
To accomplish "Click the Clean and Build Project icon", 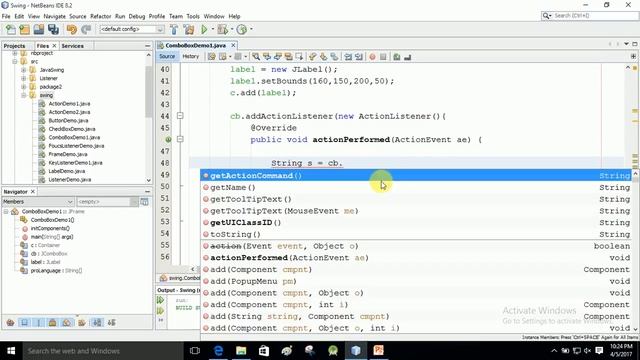I will coord(189,29).
